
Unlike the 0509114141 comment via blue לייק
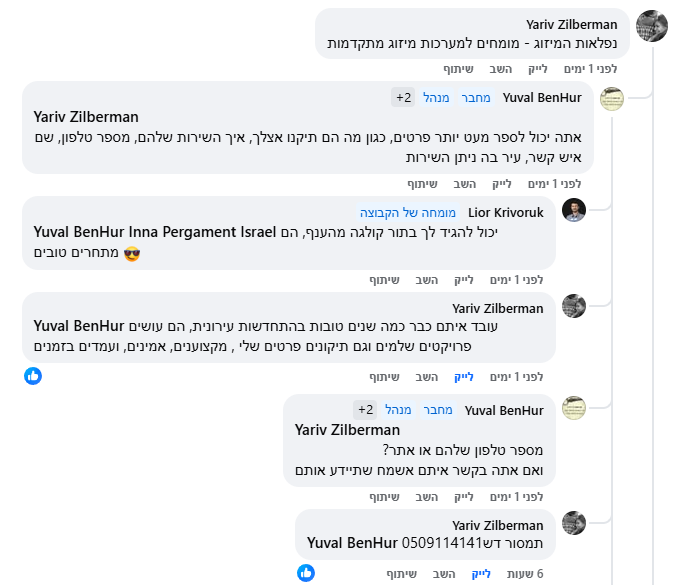click(x=481, y=574)
